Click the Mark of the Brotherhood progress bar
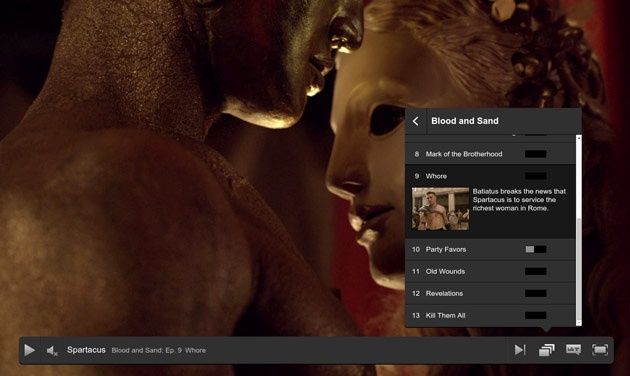Image resolution: width=630 pixels, height=376 pixels. [x=536, y=154]
